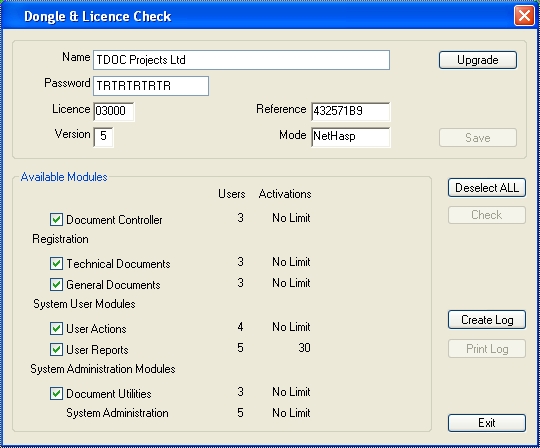Viewport: 540px width, 448px height.
Task: Click the Users column header
Action: pyautogui.click(x=232, y=194)
